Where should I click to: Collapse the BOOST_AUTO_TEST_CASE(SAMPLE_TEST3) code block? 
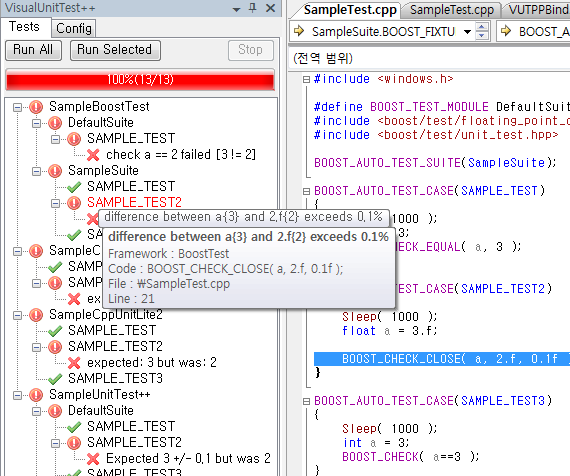coord(306,401)
